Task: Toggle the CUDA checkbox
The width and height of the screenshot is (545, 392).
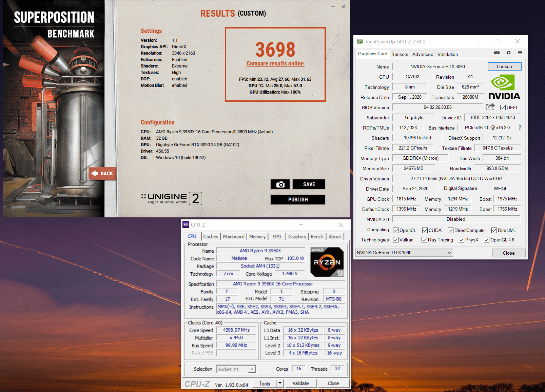Action: [425, 230]
